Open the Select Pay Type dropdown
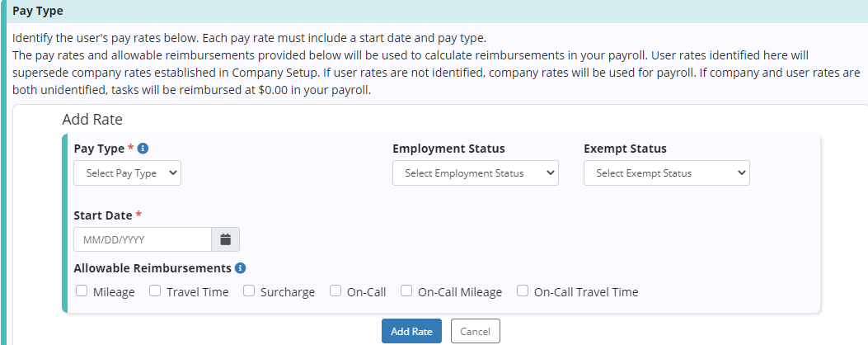This screenshot has width=868, height=345. 127,173
